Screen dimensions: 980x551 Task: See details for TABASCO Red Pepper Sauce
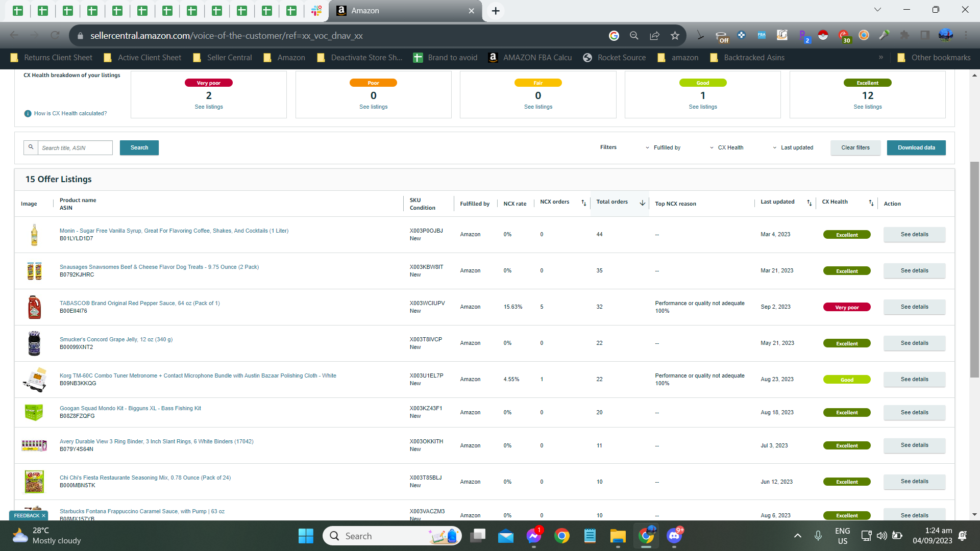tap(914, 307)
